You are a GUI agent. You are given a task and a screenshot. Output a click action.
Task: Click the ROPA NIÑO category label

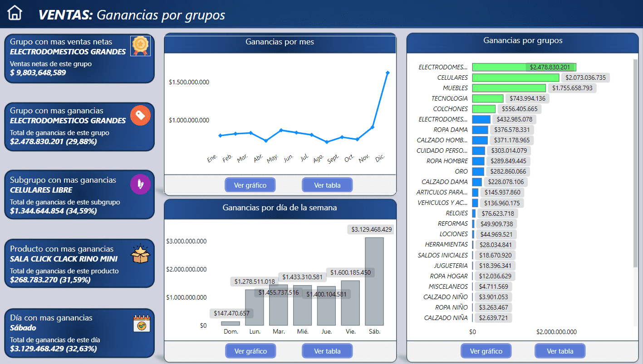point(451,307)
